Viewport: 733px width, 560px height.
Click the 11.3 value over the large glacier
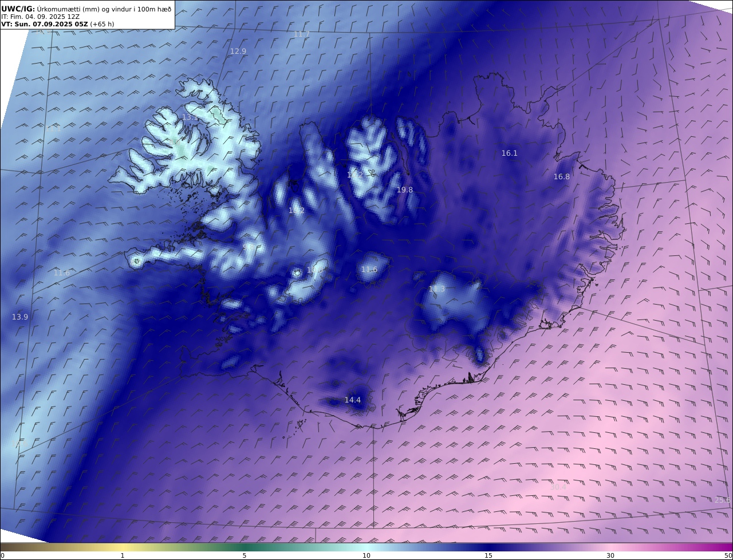tap(437, 289)
